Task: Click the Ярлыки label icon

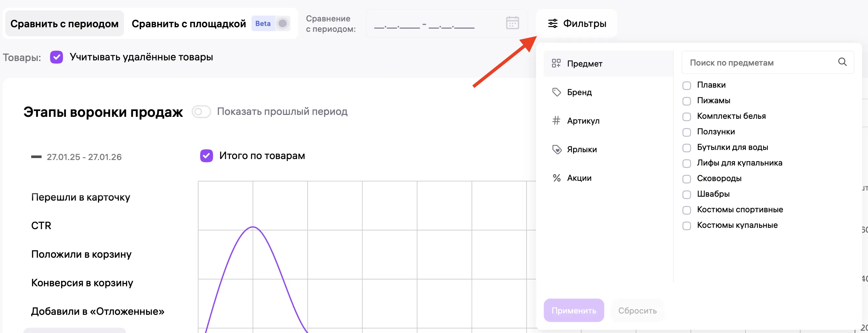Action: 556,149
